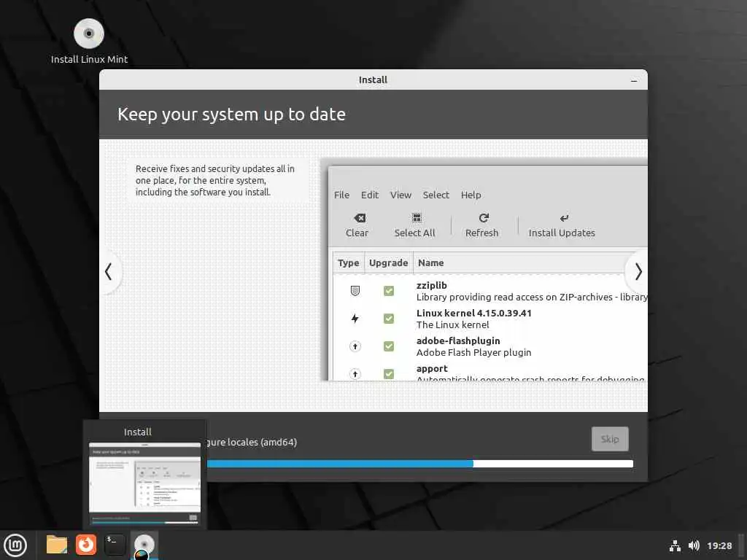Open the Files folder in the panel
Image resolution: width=747 pixels, height=560 pixels.
coord(56,545)
